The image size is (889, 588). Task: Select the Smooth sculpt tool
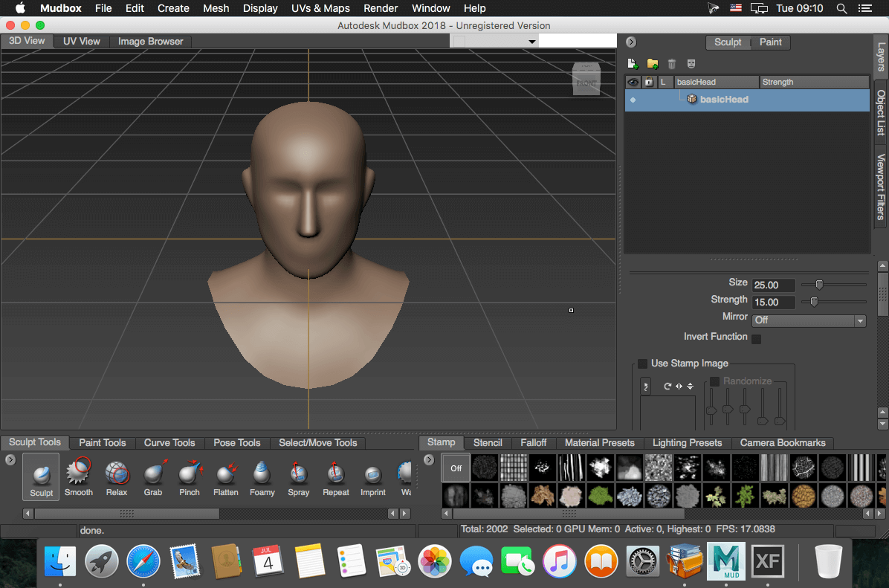point(78,476)
